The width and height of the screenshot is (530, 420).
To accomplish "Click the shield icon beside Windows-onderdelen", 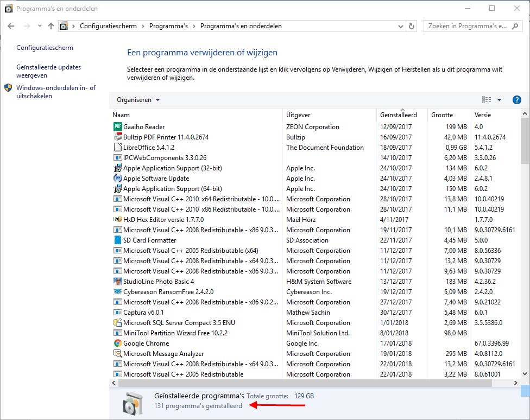I will [x=8, y=88].
